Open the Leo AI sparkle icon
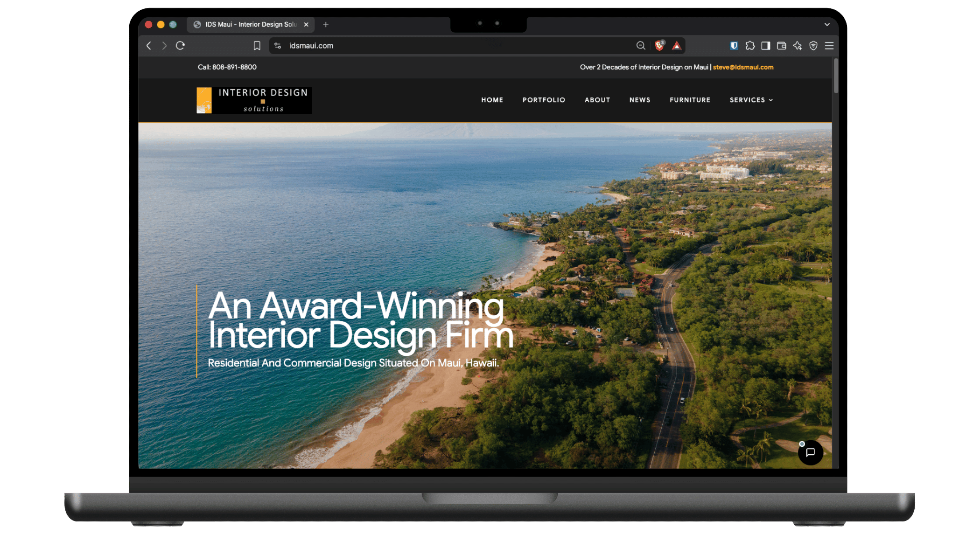This screenshot has height=534, width=980. (x=798, y=46)
